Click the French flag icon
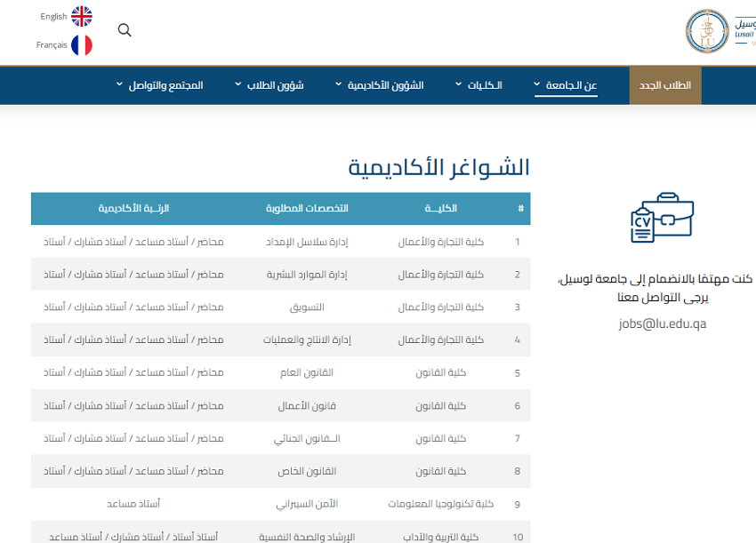The height and width of the screenshot is (543, 756). [x=82, y=44]
